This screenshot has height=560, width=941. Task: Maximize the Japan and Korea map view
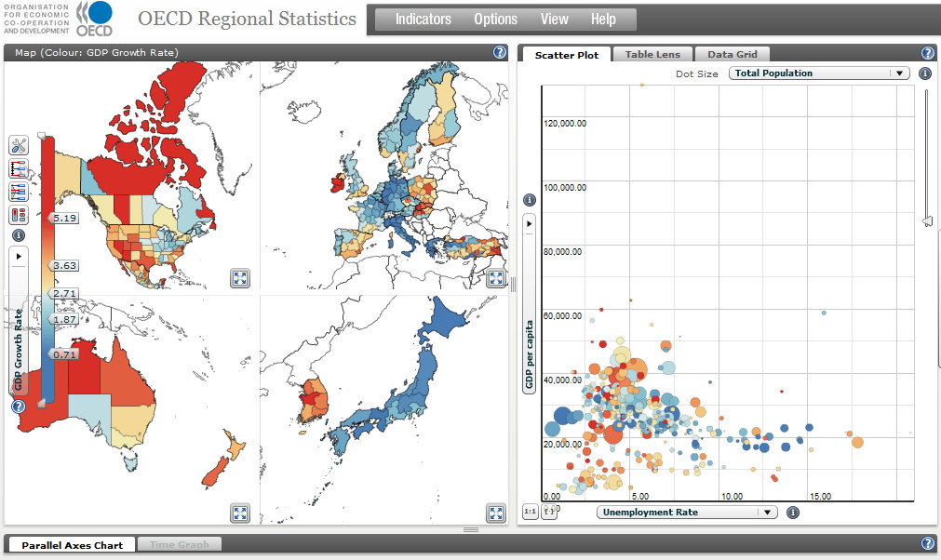tap(496, 513)
